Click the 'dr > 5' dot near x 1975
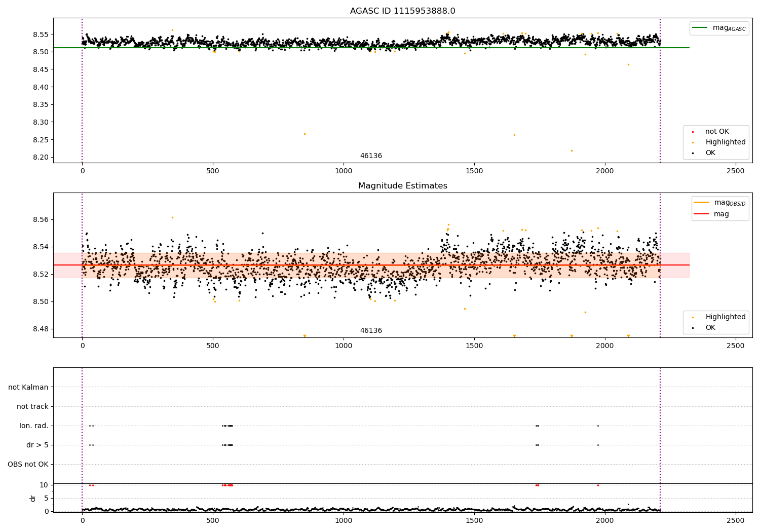Viewport: 760px width, 532px height. [x=598, y=445]
